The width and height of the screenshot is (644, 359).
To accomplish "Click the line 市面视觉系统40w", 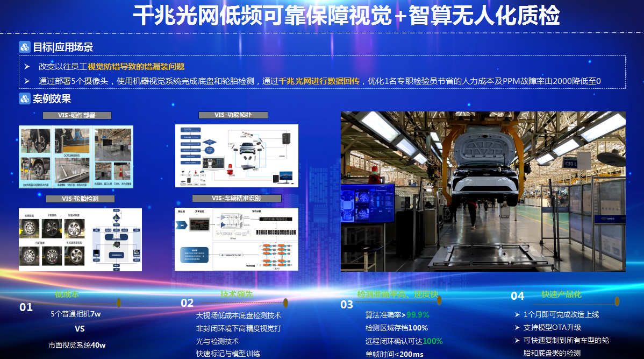I will click(77, 346).
